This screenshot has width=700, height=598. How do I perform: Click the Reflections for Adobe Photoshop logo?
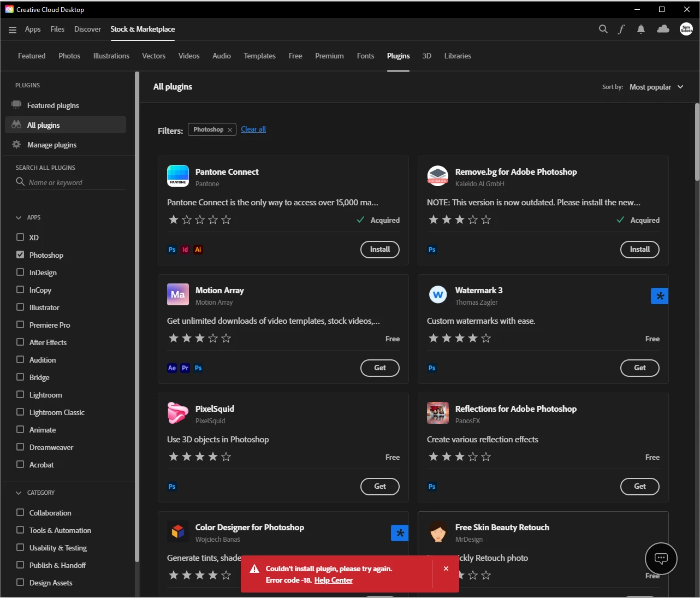[438, 413]
